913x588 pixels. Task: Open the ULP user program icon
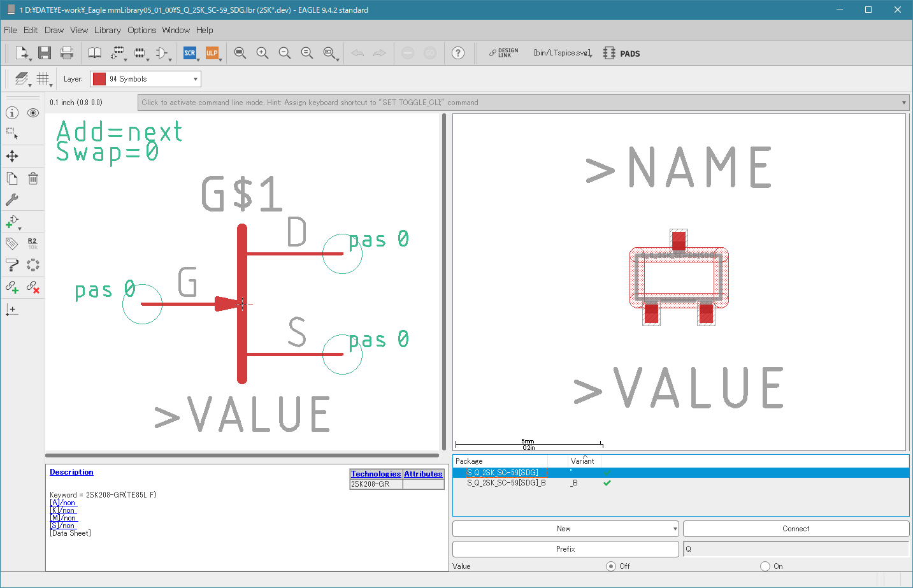click(x=212, y=53)
